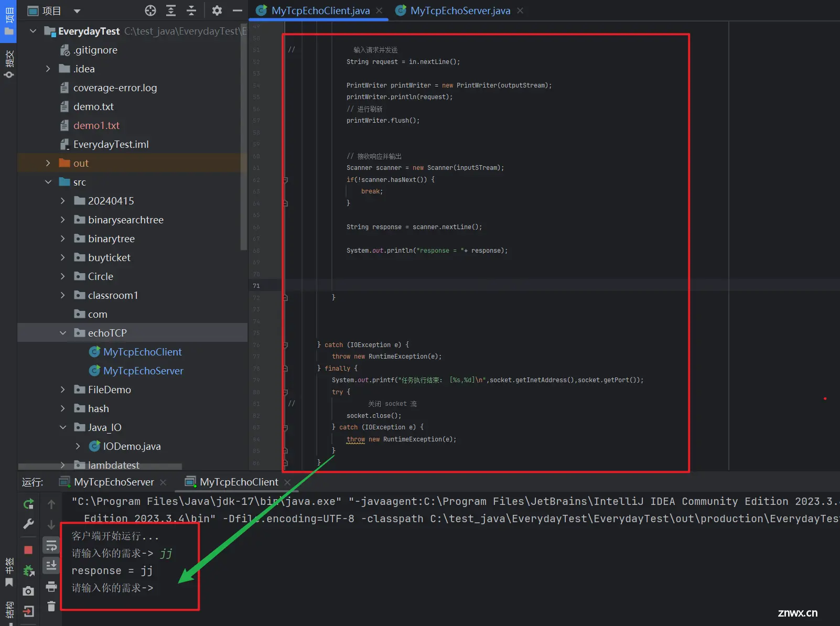840x626 pixels.
Task: Select the binarytree package
Action: pyautogui.click(x=111, y=239)
